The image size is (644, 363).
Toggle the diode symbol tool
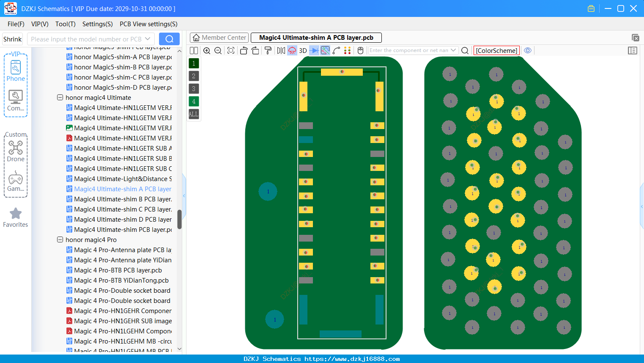(314, 50)
